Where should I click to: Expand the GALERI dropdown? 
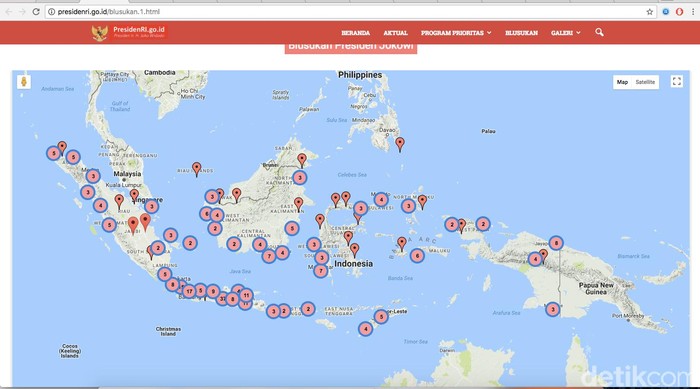pos(565,33)
